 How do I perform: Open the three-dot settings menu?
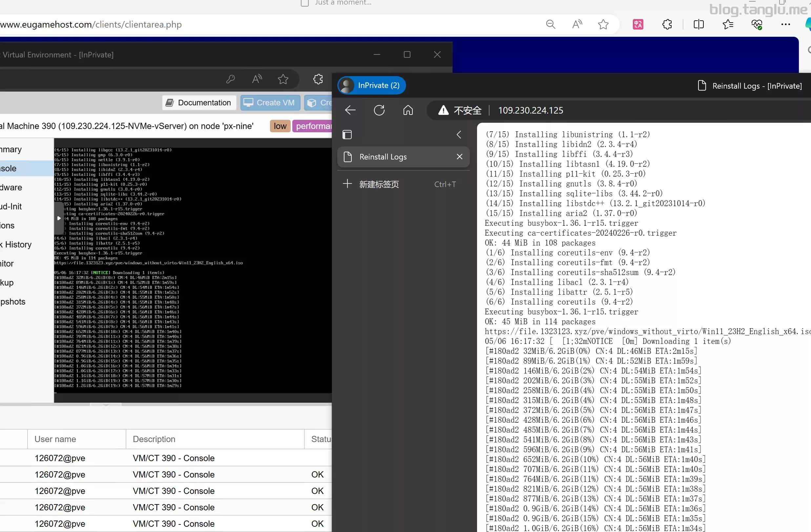tap(785, 24)
